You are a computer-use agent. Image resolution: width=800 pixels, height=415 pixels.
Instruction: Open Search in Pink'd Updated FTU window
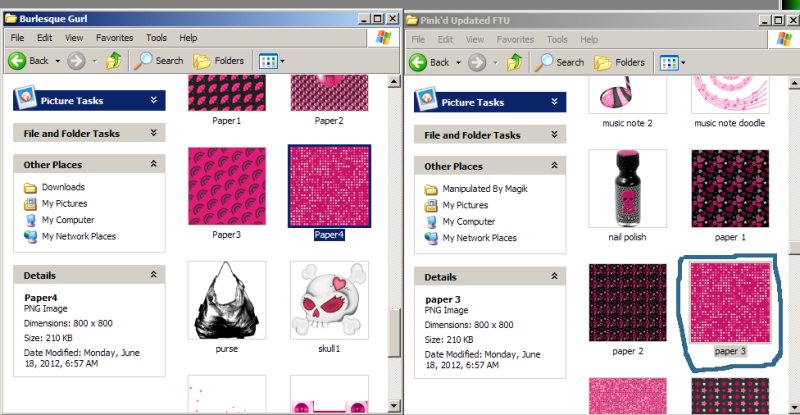[560, 62]
